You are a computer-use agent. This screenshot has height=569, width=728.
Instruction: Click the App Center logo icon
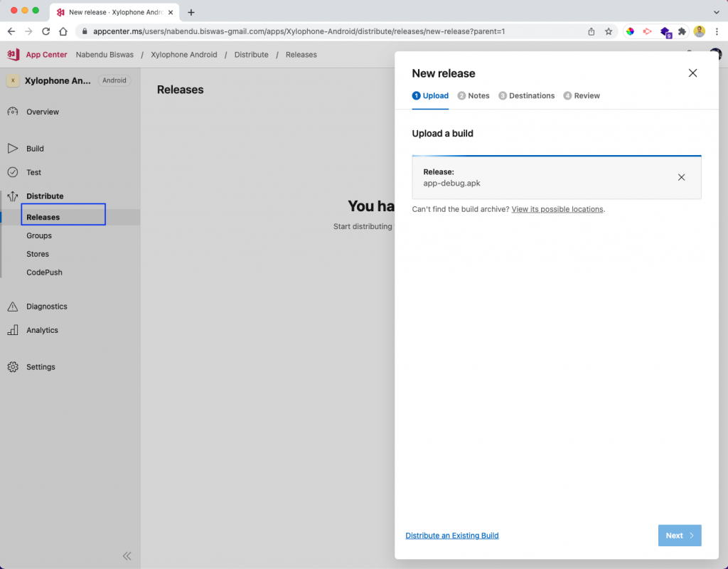coord(13,54)
